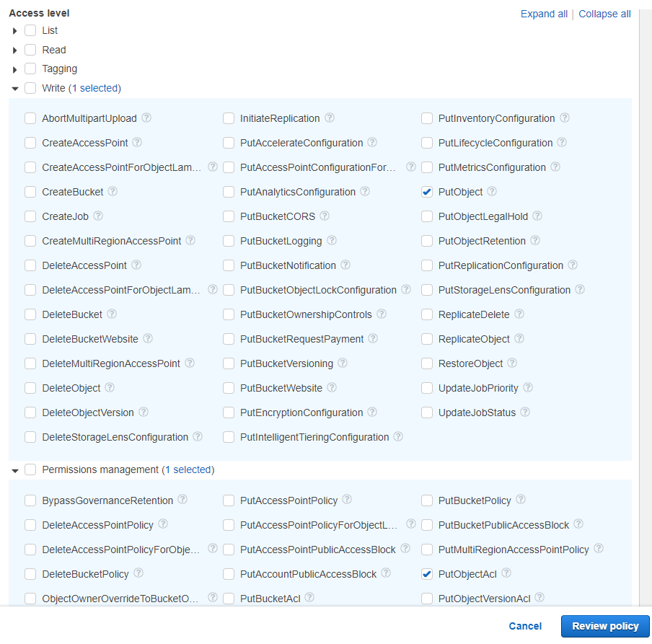
Task: Check the CreateBucket action
Action: coord(30,192)
